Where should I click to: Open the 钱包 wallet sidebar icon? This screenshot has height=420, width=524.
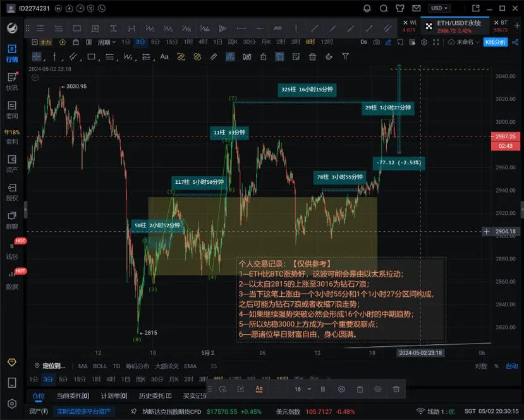point(12,251)
